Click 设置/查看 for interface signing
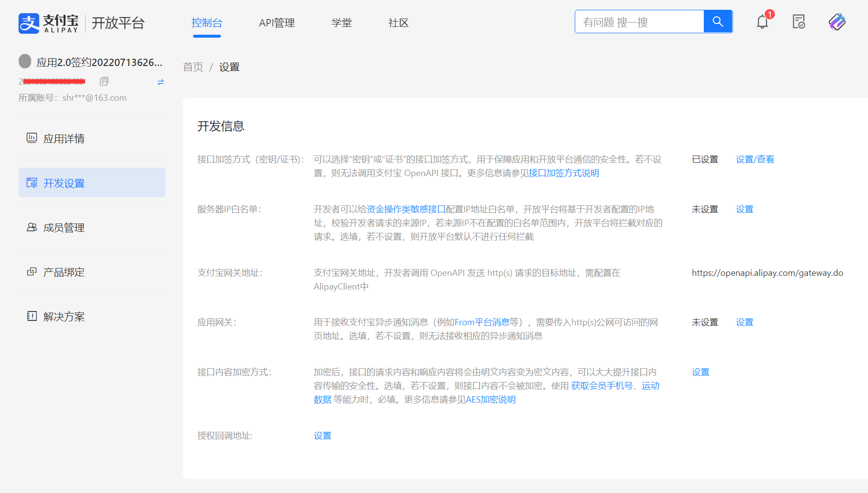The width and height of the screenshot is (868, 493). pos(755,159)
